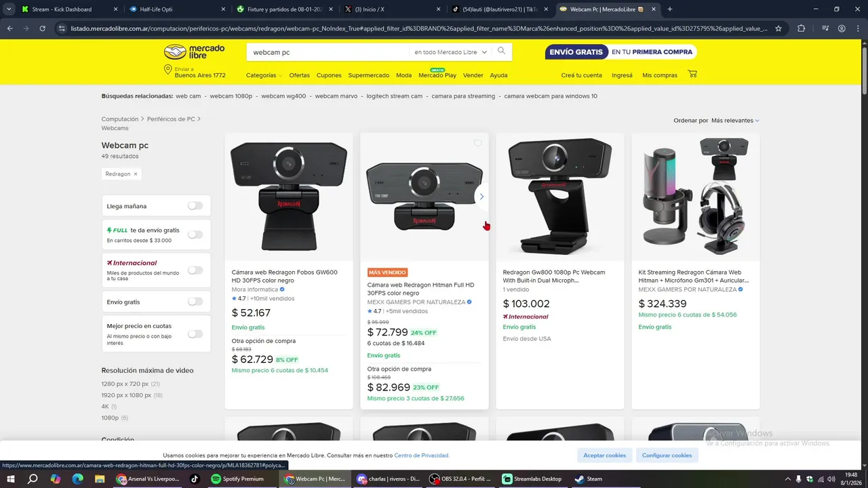
Task: Enable Mejor precio en cuotas switch
Action: tap(195, 333)
